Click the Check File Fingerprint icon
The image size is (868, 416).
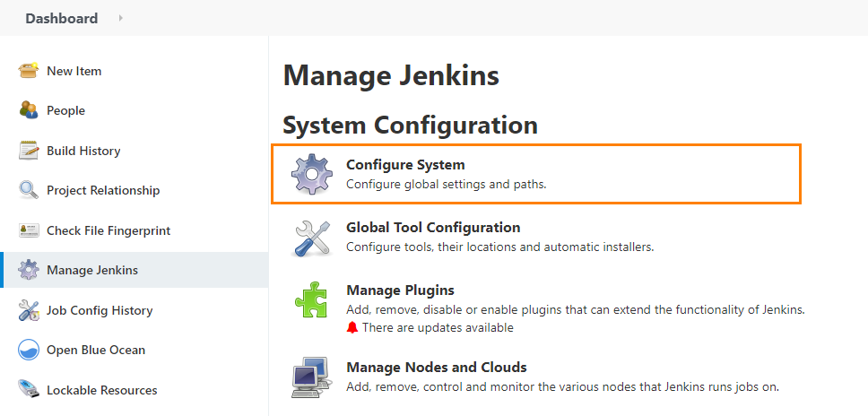pyautogui.click(x=29, y=230)
